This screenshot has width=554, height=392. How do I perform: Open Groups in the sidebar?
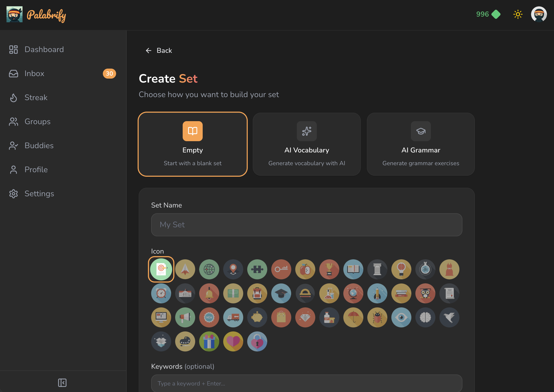[63, 121]
